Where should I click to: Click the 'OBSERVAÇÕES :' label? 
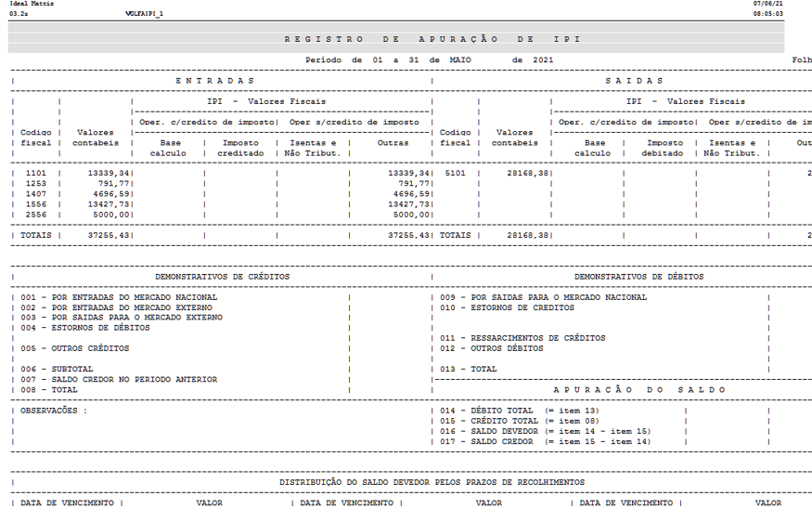(54, 411)
